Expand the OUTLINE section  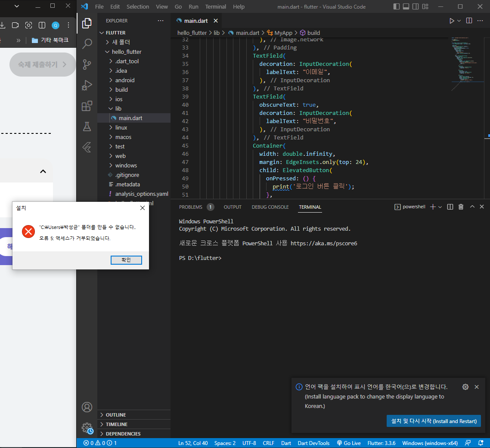coord(134,414)
